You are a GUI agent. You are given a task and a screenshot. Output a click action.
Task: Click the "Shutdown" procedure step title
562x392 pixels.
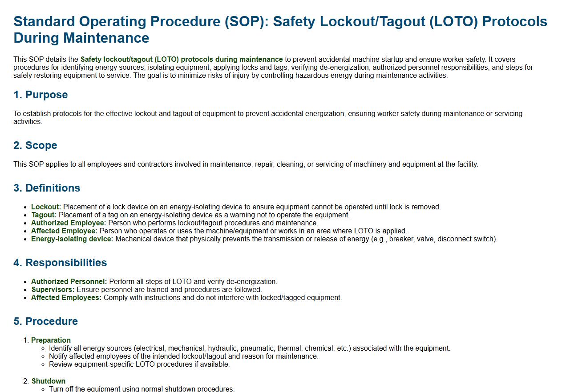pyautogui.click(x=49, y=381)
